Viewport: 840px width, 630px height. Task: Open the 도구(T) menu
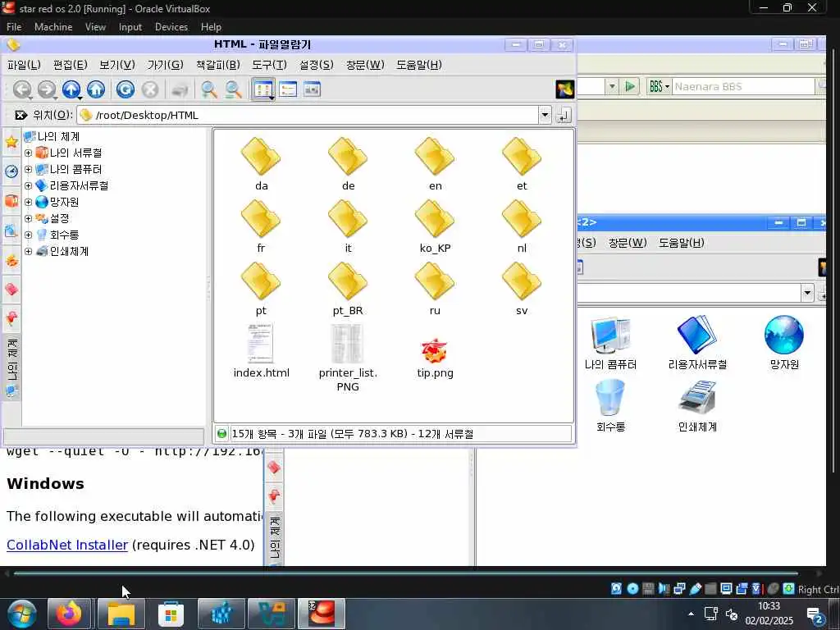point(269,65)
